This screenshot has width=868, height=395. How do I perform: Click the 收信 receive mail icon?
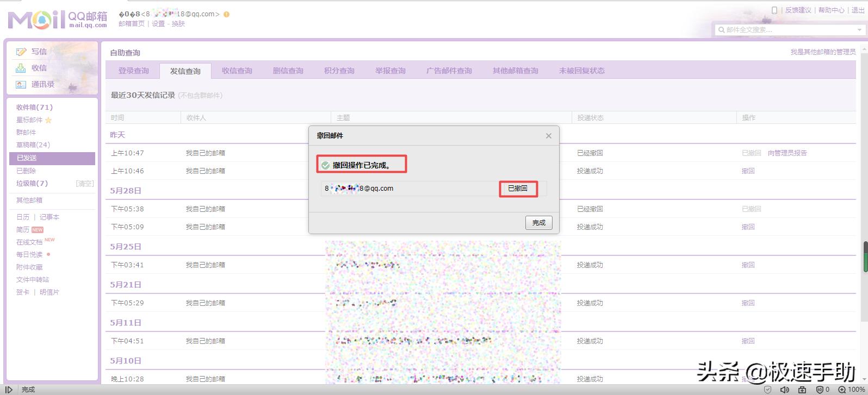pos(21,68)
